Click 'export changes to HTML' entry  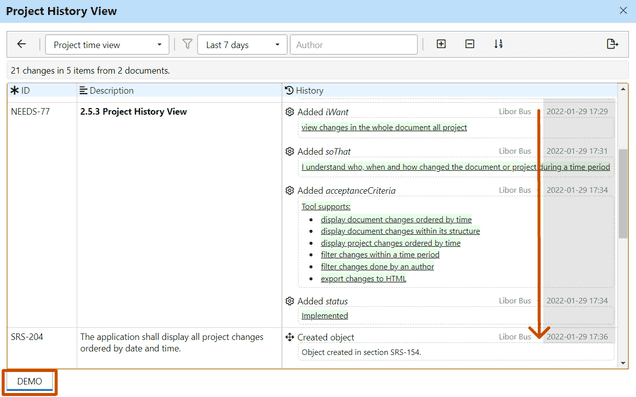(363, 279)
